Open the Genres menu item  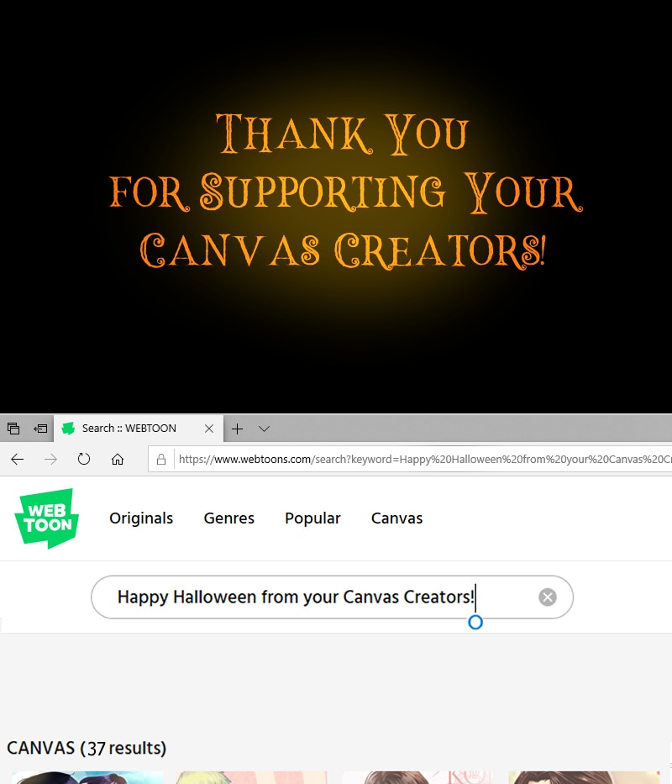click(x=228, y=518)
